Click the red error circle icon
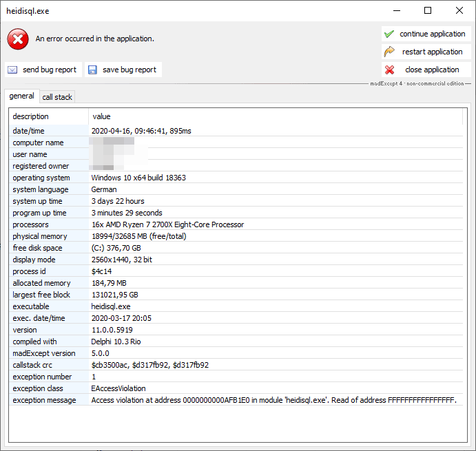 coord(18,39)
